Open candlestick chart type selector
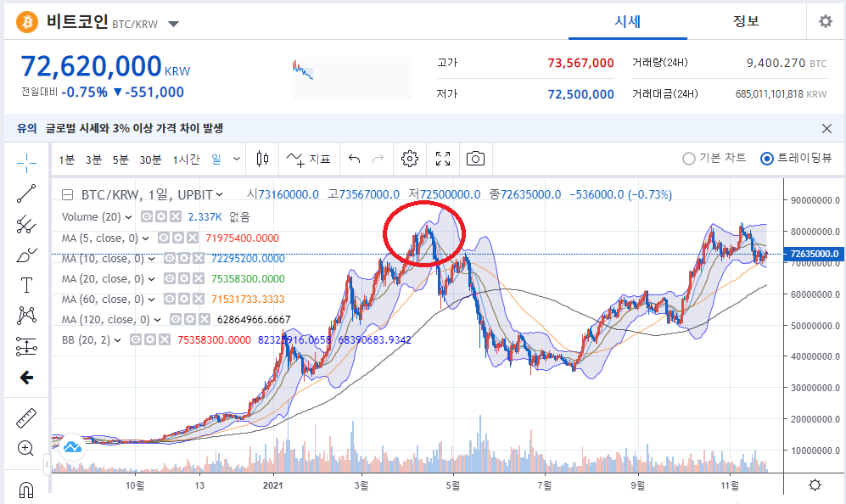This screenshot has width=846, height=504. pyautogui.click(x=263, y=159)
